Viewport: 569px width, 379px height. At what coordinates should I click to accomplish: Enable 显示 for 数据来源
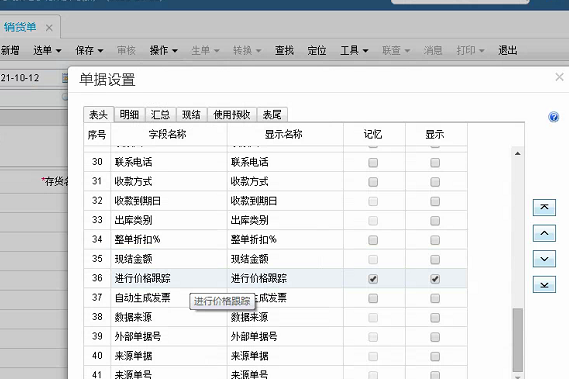(435, 318)
